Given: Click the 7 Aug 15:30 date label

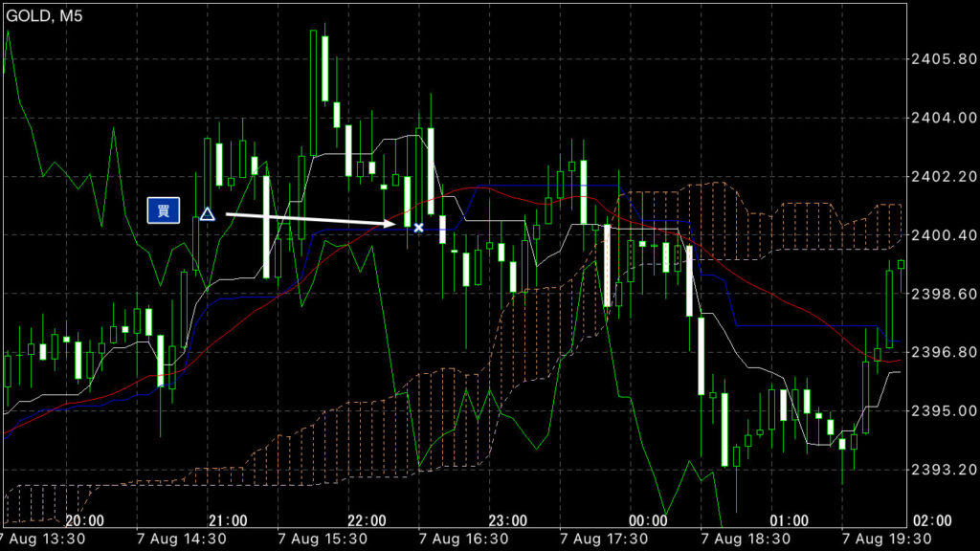Looking at the screenshot, I should (x=322, y=540).
